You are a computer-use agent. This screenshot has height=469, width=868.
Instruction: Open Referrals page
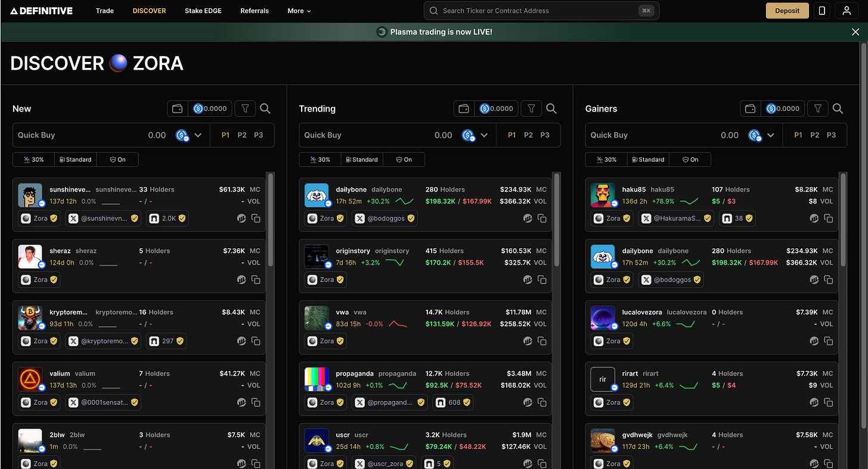(x=255, y=11)
